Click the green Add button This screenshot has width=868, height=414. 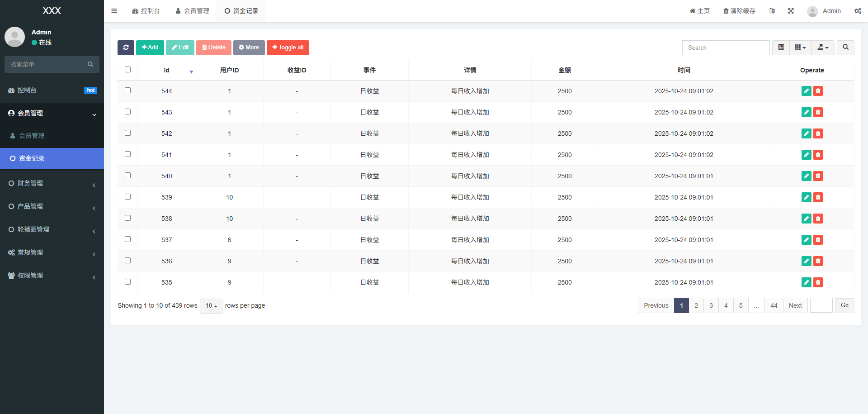pyautogui.click(x=150, y=48)
